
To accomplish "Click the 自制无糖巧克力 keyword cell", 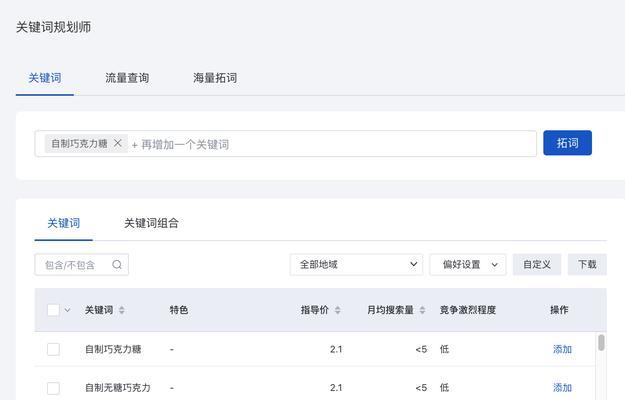I will (118, 388).
